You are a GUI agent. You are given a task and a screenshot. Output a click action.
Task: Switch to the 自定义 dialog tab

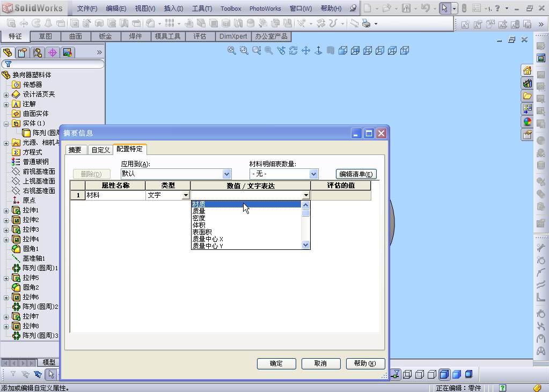(x=101, y=150)
